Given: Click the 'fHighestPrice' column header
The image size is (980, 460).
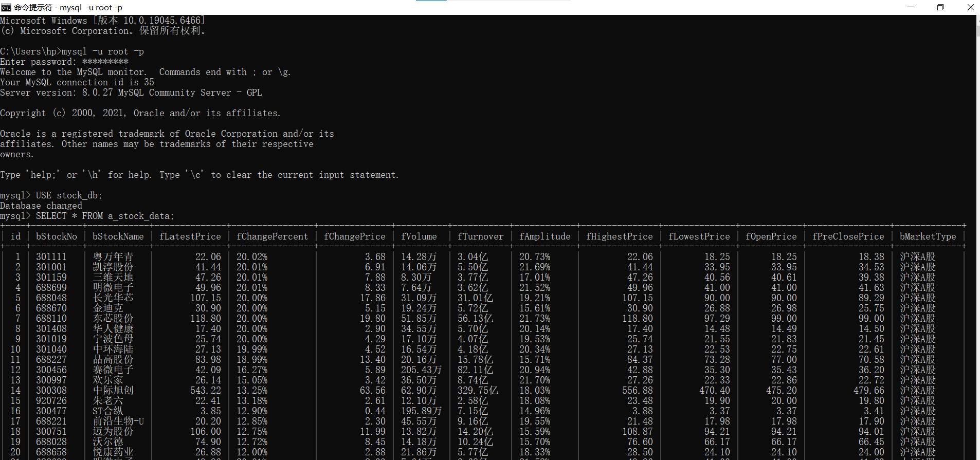Looking at the screenshot, I should coord(620,236).
